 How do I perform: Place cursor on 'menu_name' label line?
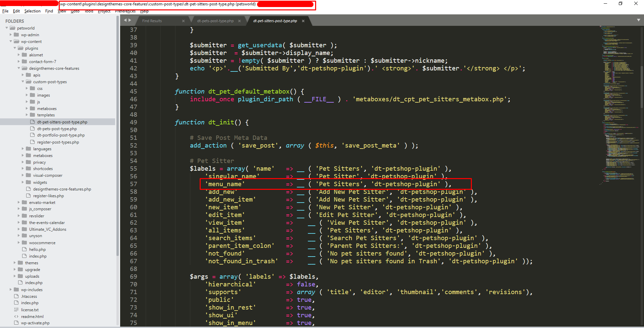[x=328, y=184]
